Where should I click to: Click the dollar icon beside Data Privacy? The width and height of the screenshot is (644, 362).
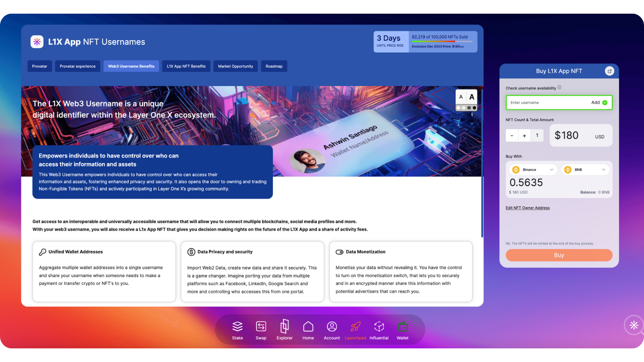click(191, 252)
